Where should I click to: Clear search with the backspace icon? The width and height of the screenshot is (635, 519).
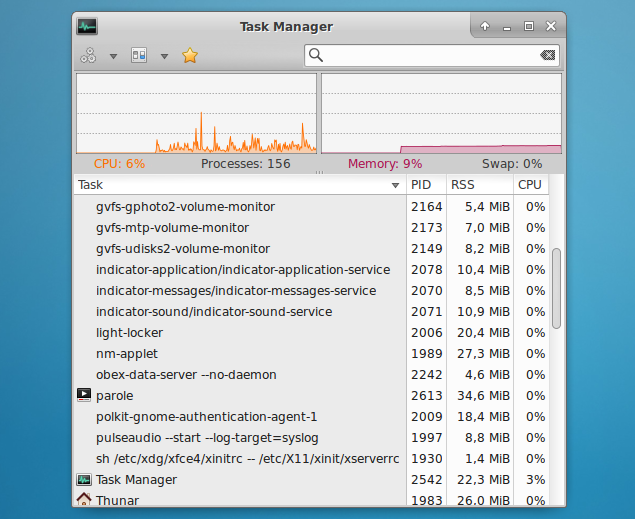tap(548, 55)
